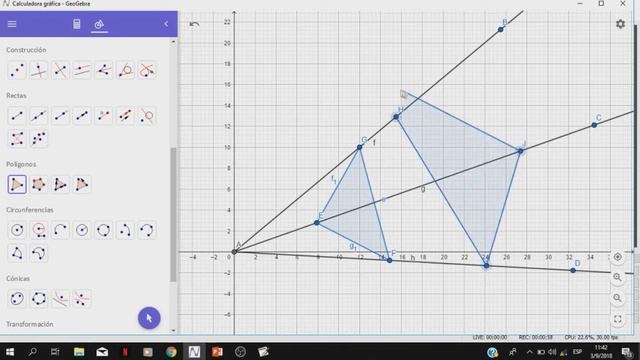Select point E of the small triangle
This screenshot has width=640, height=360.
[317, 222]
